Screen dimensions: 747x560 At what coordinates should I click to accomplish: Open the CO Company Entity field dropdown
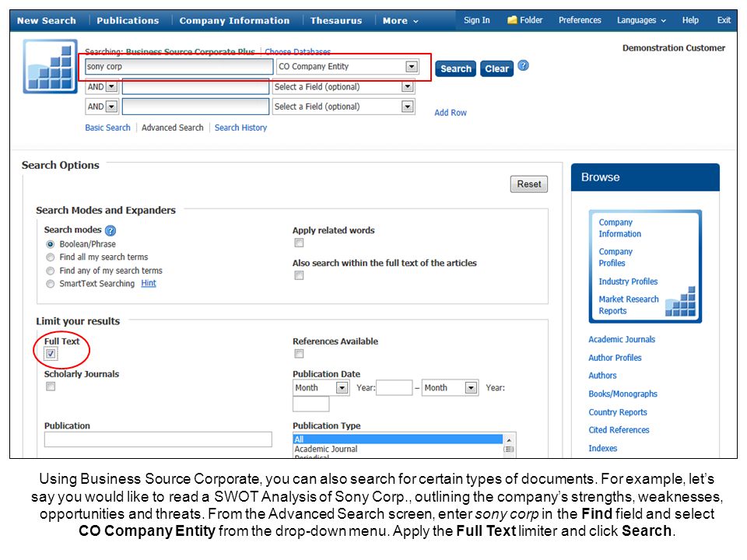[412, 67]
